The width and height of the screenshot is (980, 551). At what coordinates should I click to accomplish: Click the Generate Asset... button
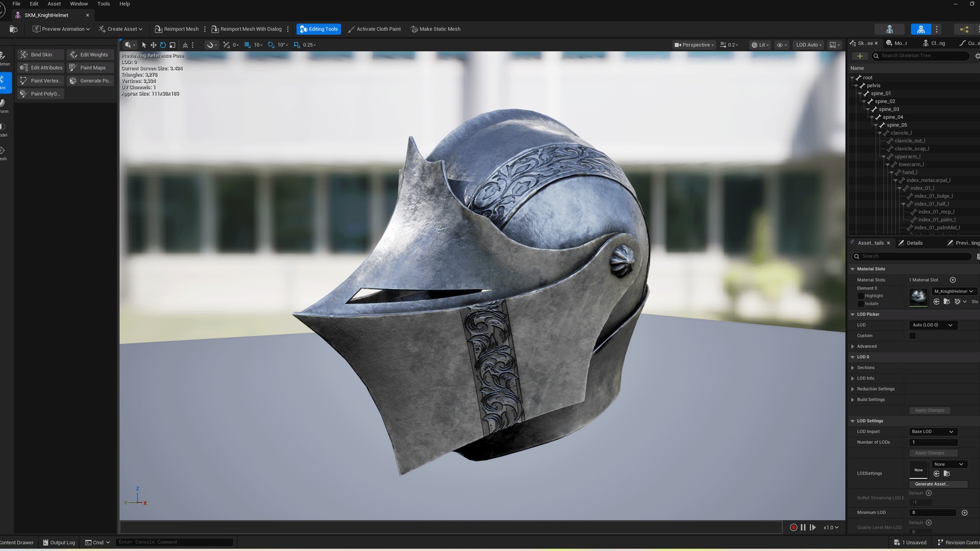(x=938, y=484)
